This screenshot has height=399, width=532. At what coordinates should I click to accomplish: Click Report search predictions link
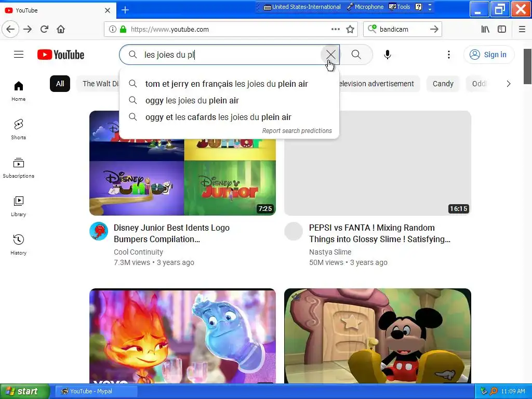pos(297,131)
